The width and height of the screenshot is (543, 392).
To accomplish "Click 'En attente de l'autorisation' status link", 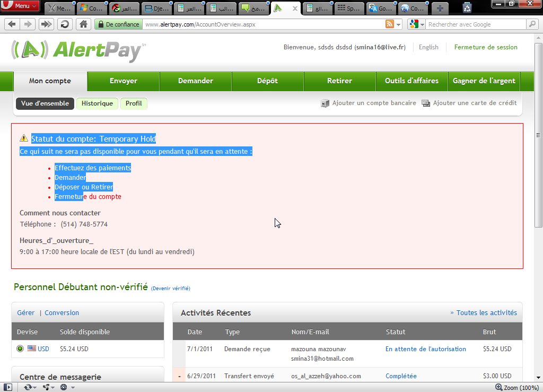I will pos(426,349).
